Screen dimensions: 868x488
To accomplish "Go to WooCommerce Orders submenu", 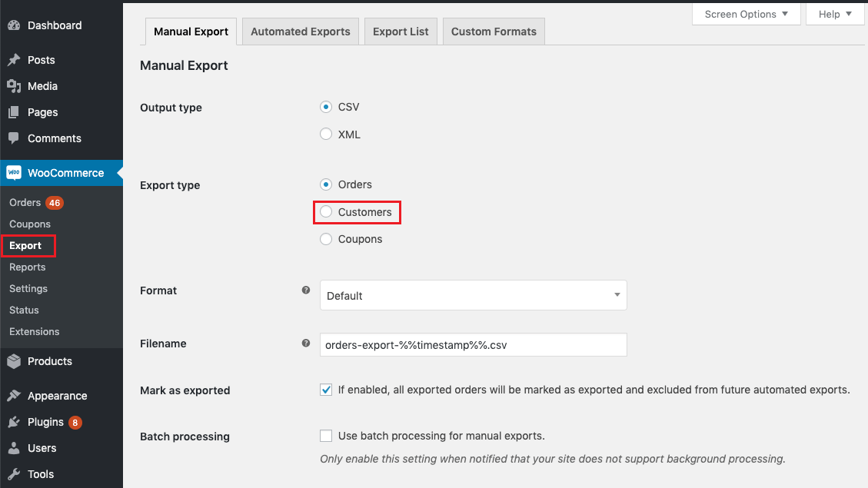I will point(25,203).
